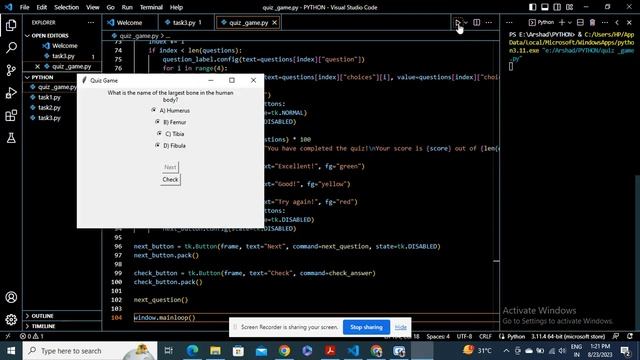This screenshot has width=640, height=360.
Task: Open the Source Control view
Action: click(11, 70)
